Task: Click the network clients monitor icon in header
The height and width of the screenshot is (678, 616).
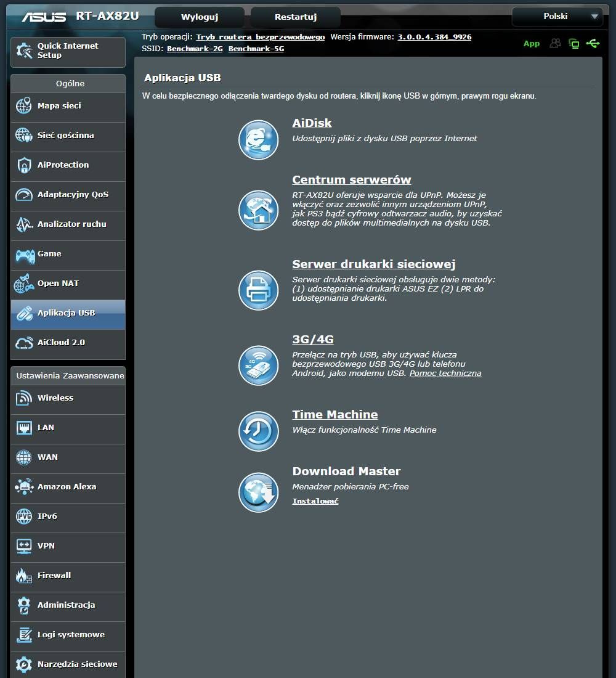Action: coord(573,44)
